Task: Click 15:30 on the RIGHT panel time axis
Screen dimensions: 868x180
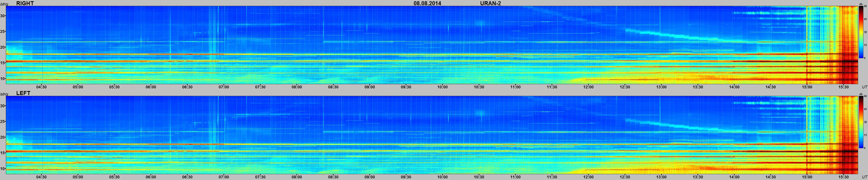Action: coord(843,87)
